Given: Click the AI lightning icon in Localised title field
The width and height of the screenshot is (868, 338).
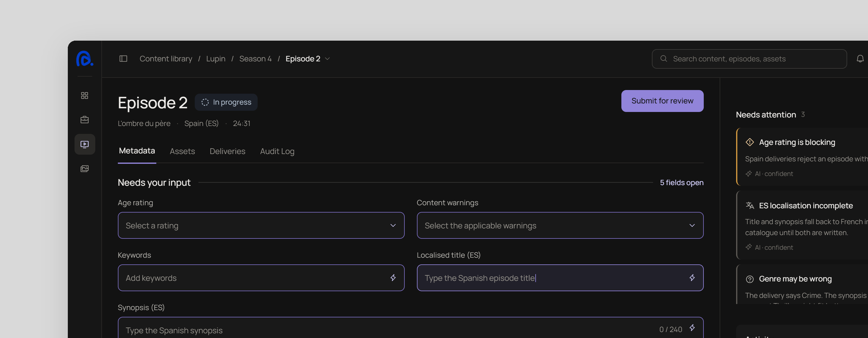Looking at the screenshot, I should pos(692,278).
